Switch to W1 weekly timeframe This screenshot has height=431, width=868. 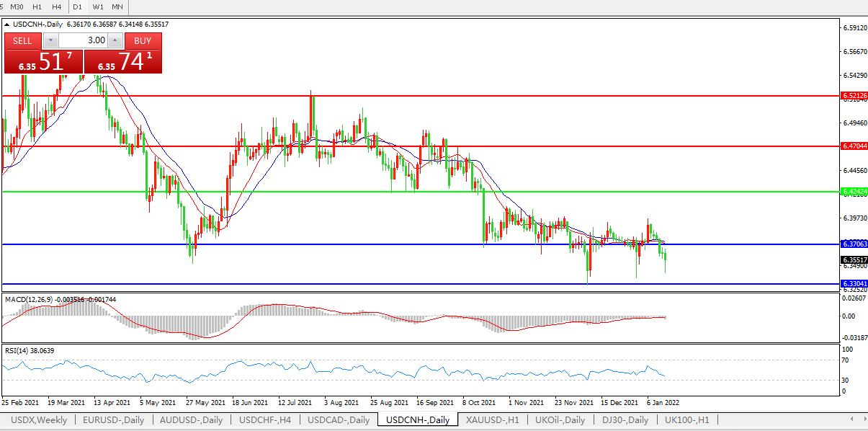[98, 6]
